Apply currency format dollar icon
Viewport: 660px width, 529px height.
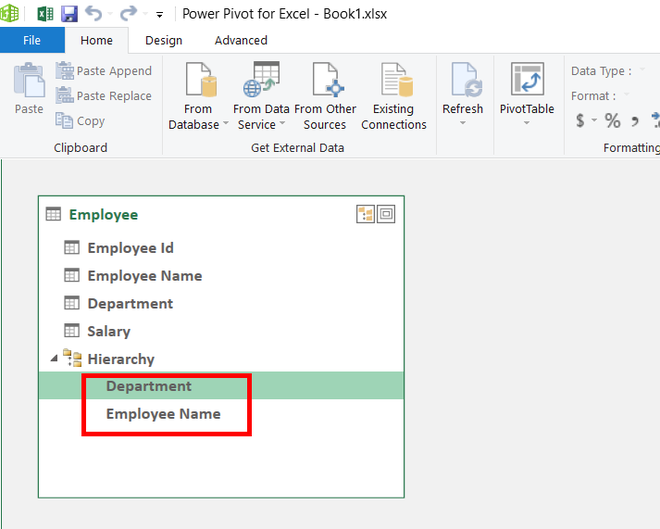click(x=580, y=120)
